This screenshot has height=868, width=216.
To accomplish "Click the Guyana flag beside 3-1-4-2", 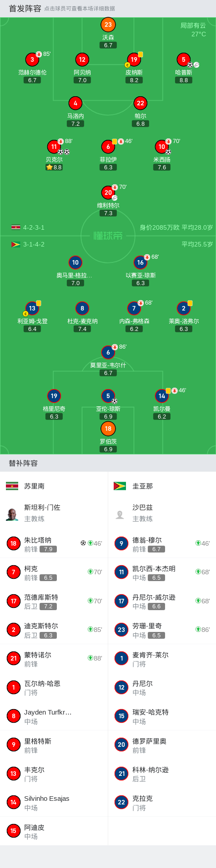I will pos(16,244).
